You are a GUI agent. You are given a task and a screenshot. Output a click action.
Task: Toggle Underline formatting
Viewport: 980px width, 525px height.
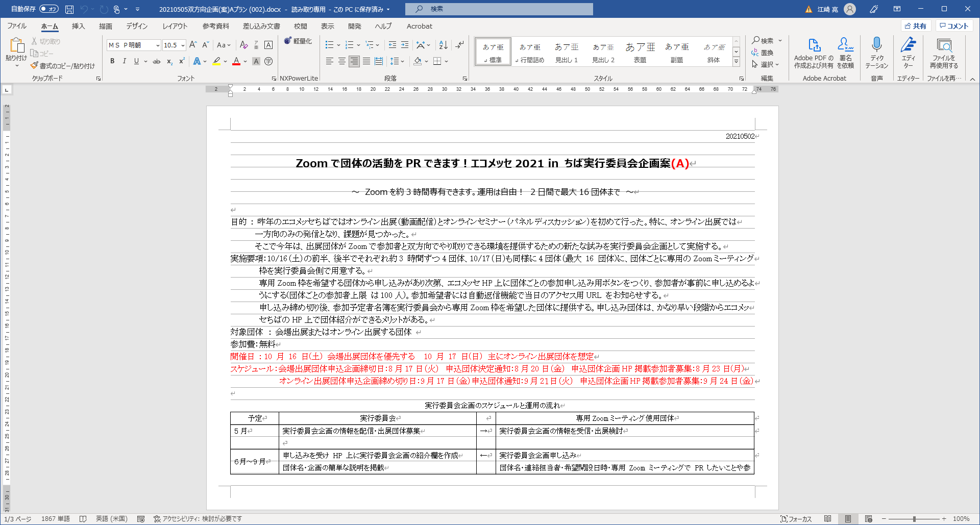click(x=136, y=61)
